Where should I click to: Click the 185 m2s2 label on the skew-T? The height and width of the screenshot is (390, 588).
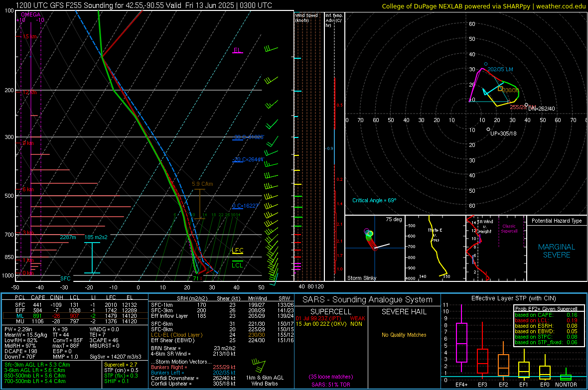[x=96, y=237]
